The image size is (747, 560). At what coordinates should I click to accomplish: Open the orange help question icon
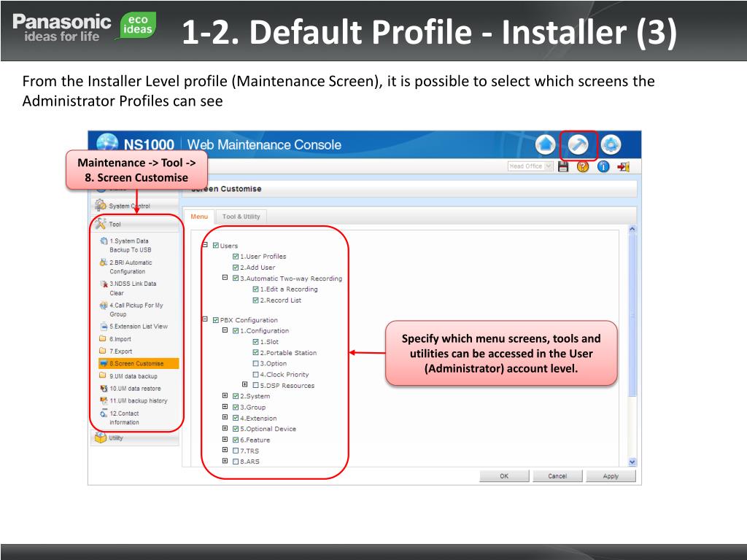pyautogui.click(x=583, y=166)
